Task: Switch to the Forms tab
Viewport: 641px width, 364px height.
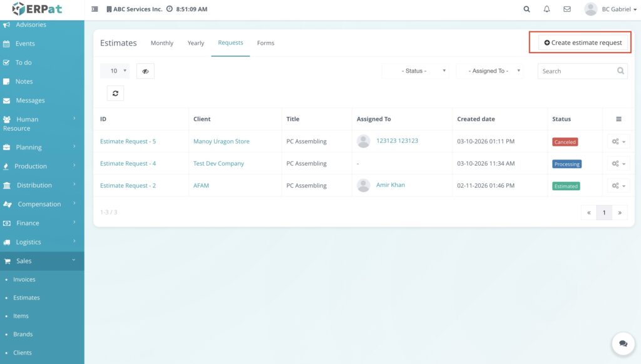Action: [x=265, y=43]
